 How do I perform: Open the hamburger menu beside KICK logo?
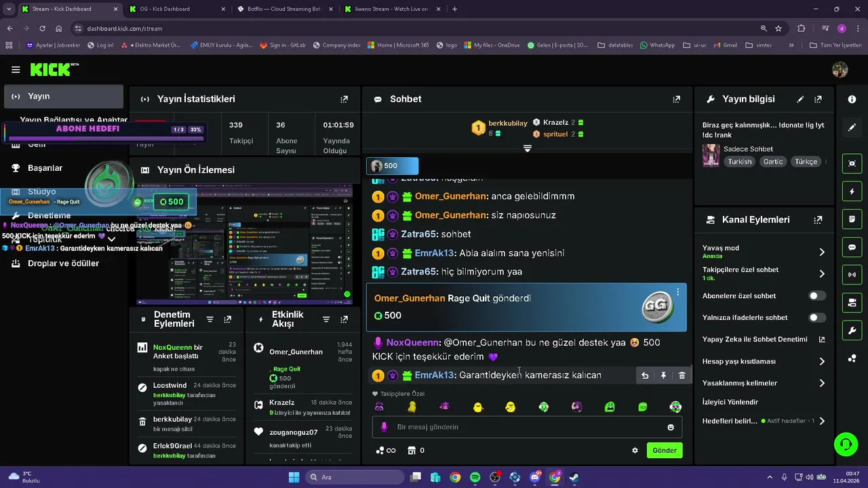click(16, 69)
